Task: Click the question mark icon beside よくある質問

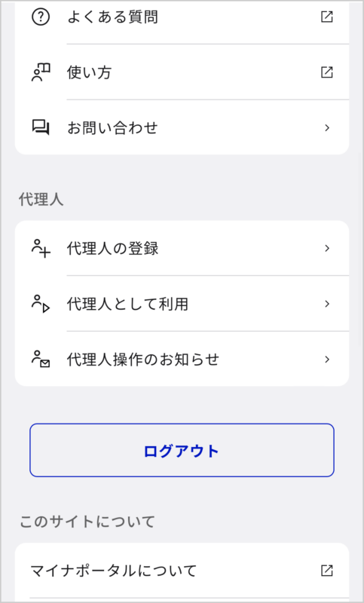Action: (41, 17)
